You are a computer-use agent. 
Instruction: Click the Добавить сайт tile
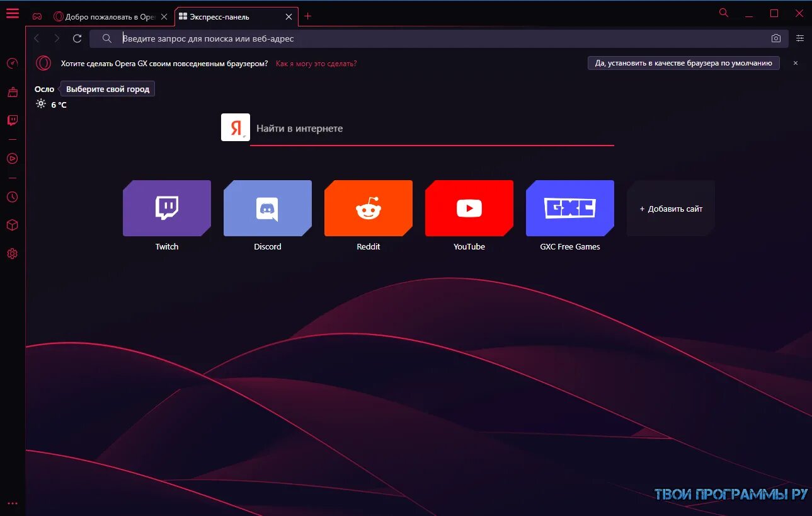click(671, 209)
